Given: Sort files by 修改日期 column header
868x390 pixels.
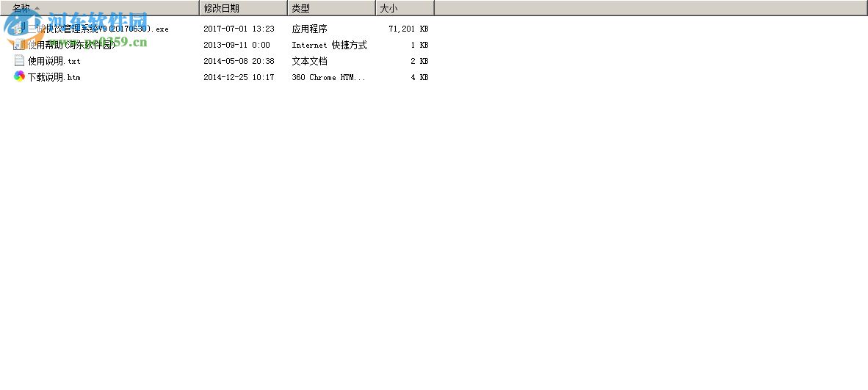Looking at the screenshot, I should coord(244,8).
